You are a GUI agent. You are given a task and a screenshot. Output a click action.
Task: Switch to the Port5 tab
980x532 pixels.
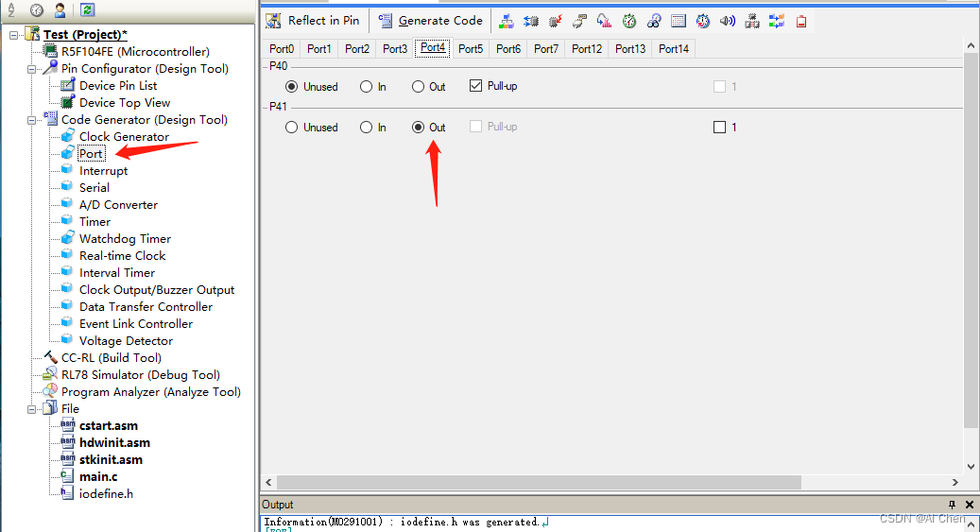click(x=471, y=49)
